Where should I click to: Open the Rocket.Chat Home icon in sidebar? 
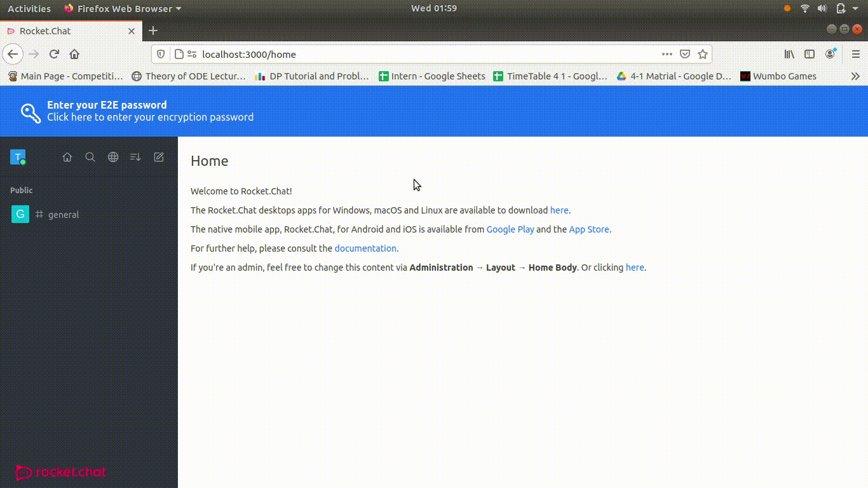[x=67, y=157]
